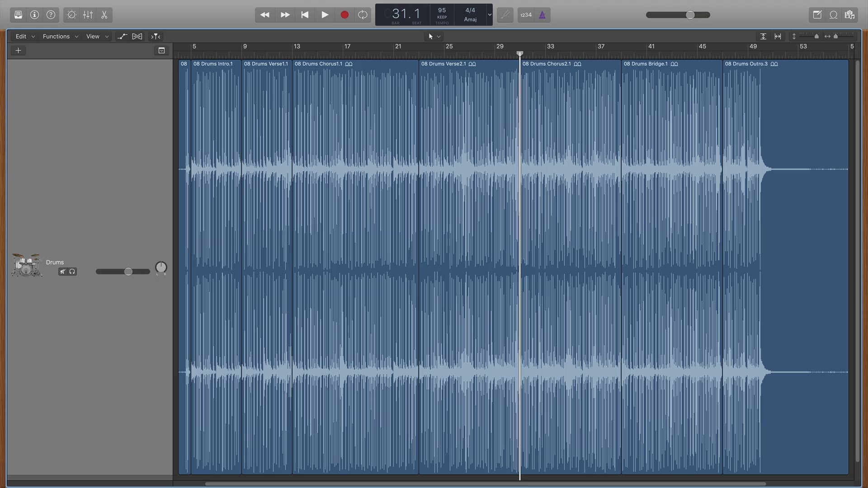Open the Media Browser
Viewport: 868px width, 488px height.
point(849,15)
